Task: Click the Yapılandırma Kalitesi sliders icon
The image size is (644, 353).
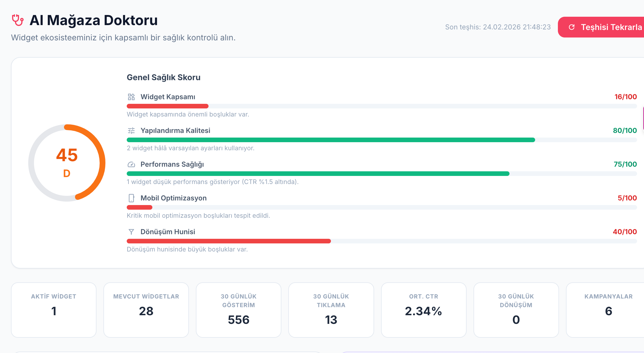Action: (131, 130)
